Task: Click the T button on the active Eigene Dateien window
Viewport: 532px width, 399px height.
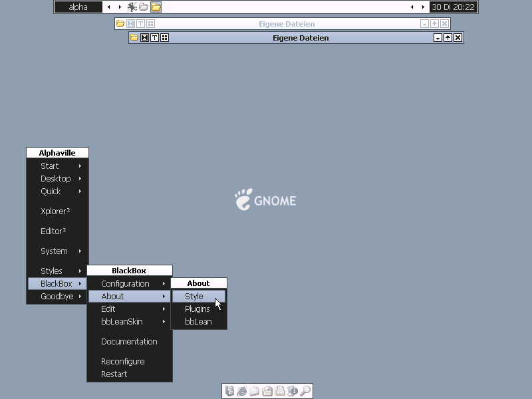Action: click(x=154, y=37)
